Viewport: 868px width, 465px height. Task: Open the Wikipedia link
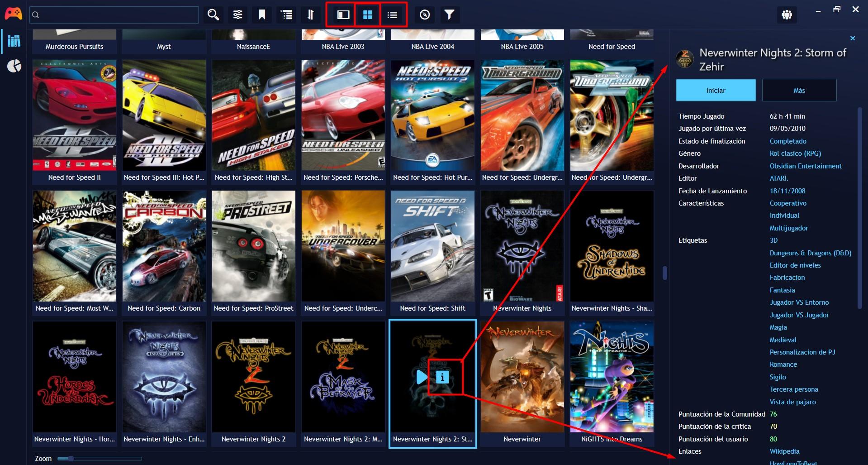(784, 451)
